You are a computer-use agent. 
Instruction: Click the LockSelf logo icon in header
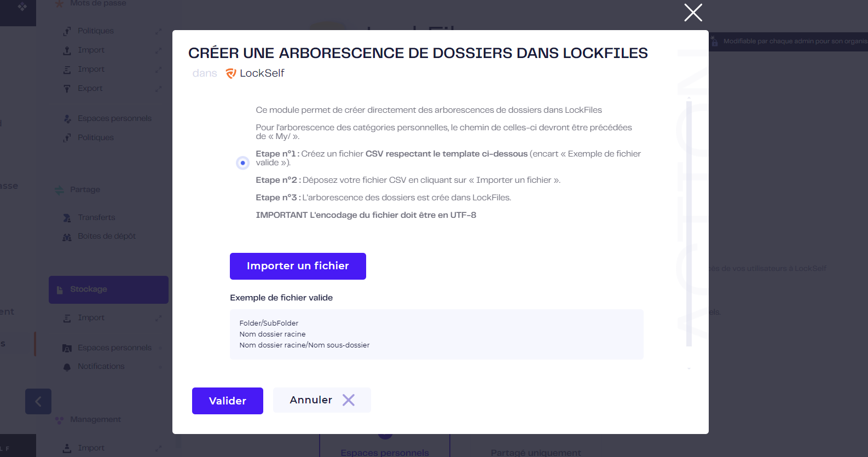click(231, 73)
